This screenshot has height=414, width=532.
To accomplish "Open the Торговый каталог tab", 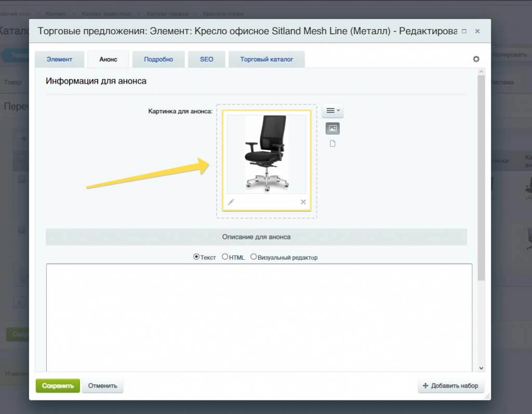I will click(267, 59).
